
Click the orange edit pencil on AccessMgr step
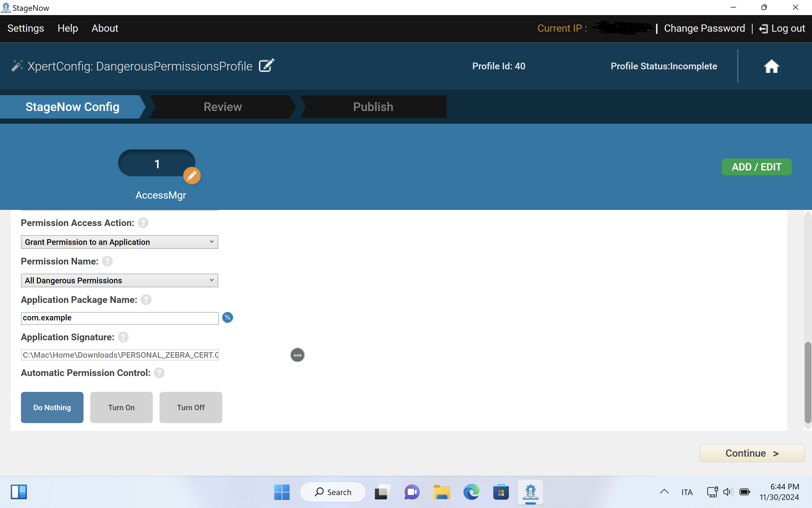192,175
